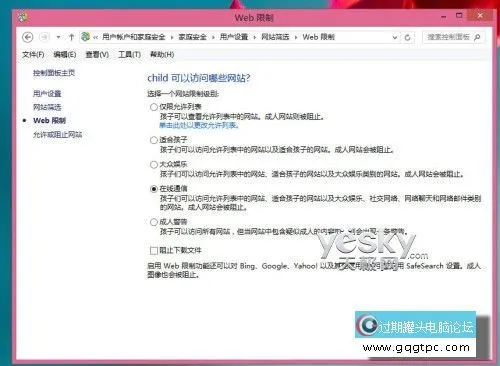The width and height of the screenshot is (500, 366).
Task: Select the 成人警告 radio option
Action: tap(154, 222)
